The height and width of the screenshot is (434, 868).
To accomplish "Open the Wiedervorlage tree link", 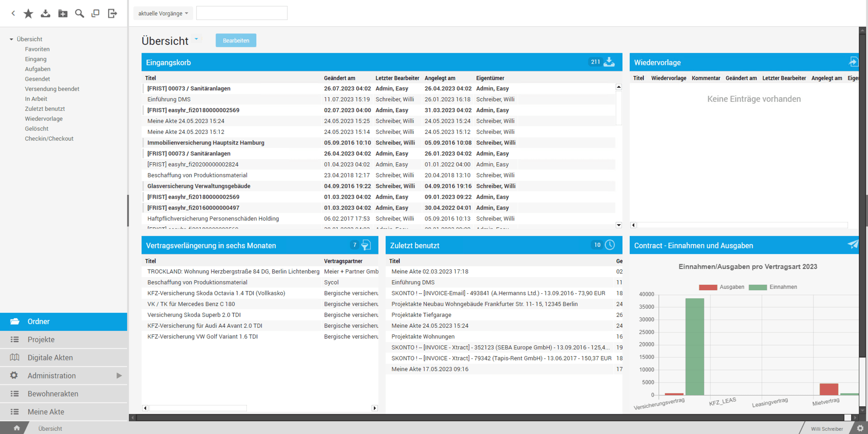I will 44,119.
